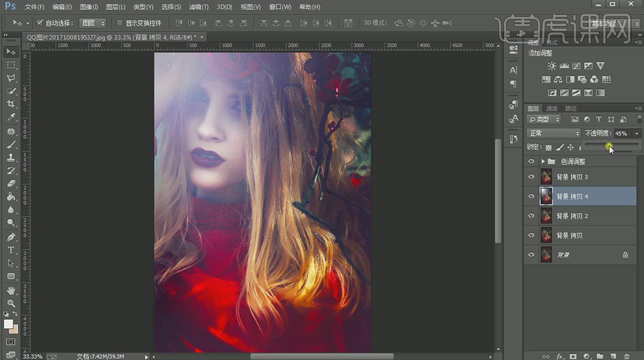Image resolution: width=644 pixels, height=360 pixels.
Task: Expand the 色调调整 layer group
Action: (x=543, y=161)
